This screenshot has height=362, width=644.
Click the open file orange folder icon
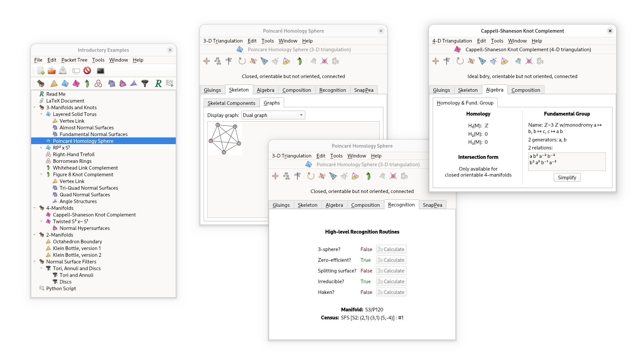[x=52, y=71]
